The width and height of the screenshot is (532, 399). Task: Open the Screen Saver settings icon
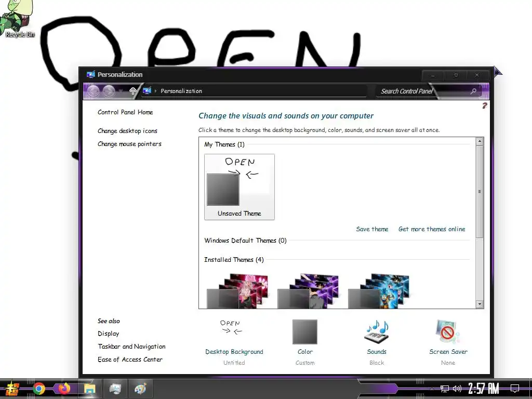coord(447,332)
